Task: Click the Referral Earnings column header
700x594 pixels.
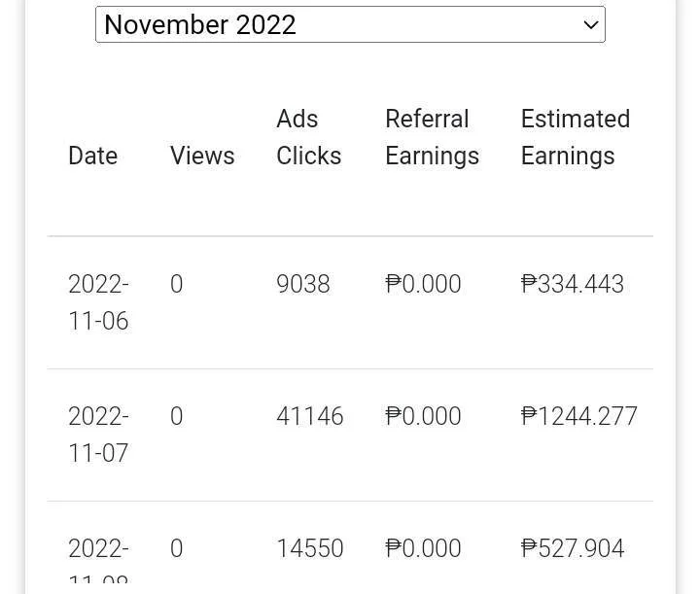Action: [432, 137]
